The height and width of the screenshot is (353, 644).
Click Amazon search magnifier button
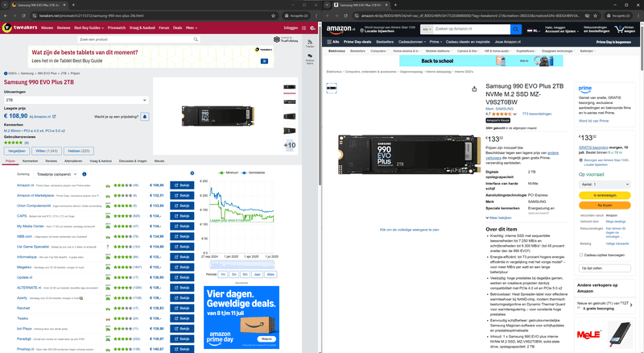pos(516,29)
